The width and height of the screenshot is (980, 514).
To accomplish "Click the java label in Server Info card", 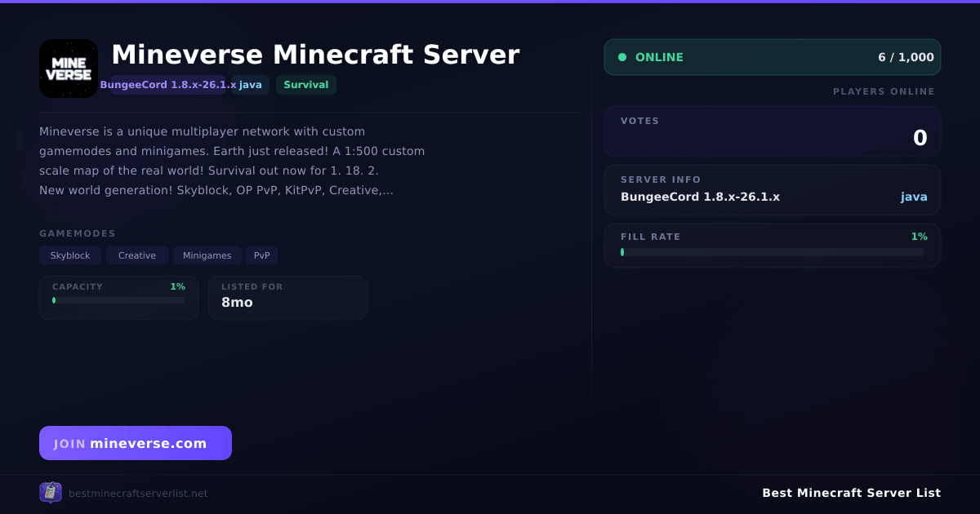I will (x=914, y=197).
